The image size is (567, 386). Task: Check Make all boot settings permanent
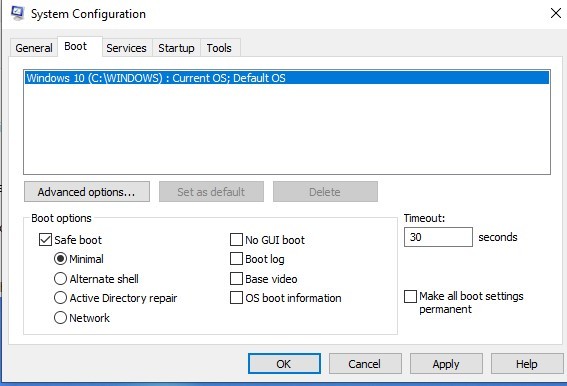point(410,296)
